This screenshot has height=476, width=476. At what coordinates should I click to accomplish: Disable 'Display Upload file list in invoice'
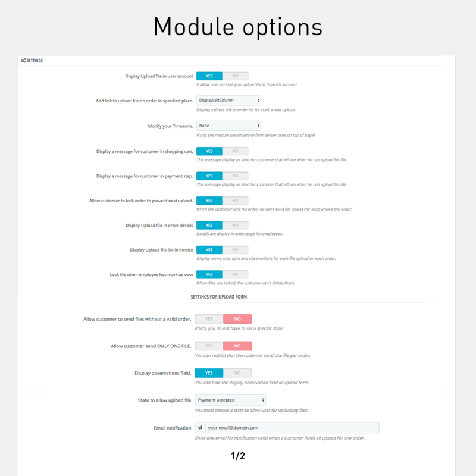pos(235,250)
